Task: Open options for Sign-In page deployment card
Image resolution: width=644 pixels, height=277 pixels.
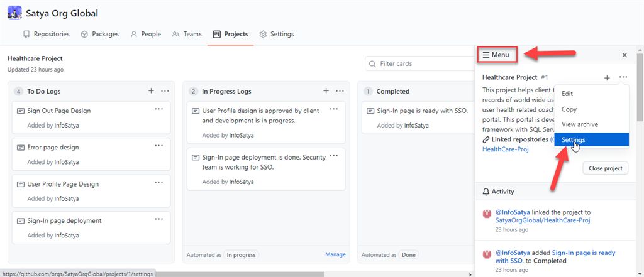Action: (x=159, y=219)
